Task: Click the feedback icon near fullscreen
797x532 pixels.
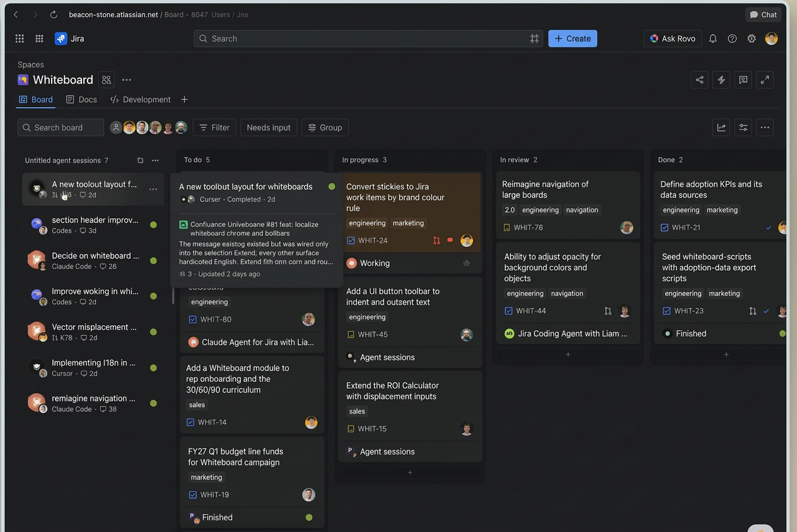Action: (x=743, y=79)
